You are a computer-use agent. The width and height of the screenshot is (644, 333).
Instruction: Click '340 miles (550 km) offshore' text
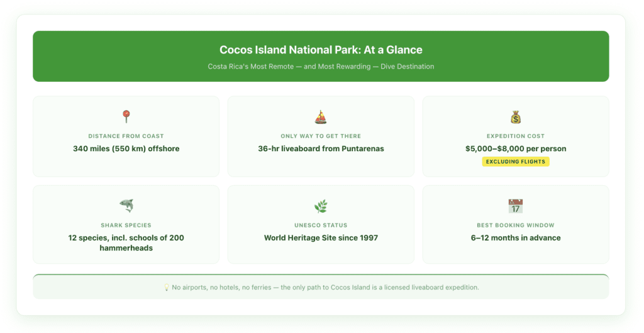(x=126, y=149)
